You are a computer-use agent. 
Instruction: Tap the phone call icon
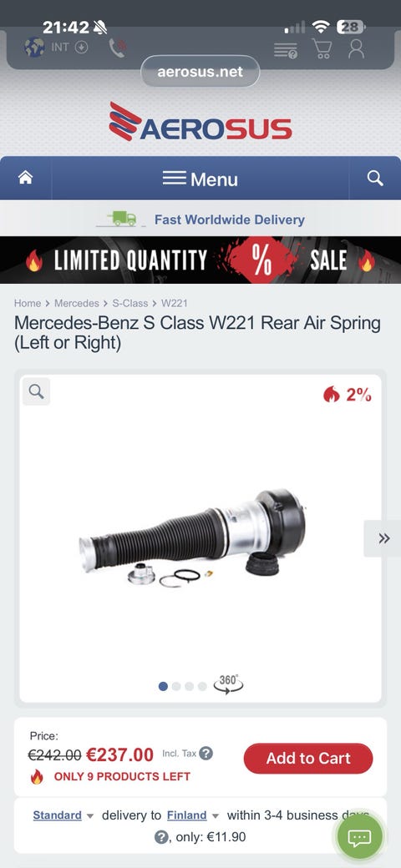pyautogui.click(x=117, y=48)
